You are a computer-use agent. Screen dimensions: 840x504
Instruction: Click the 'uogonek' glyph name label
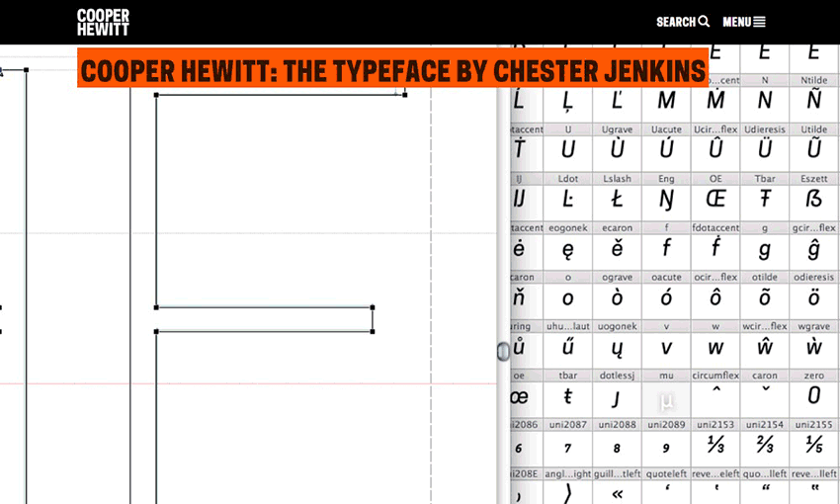(617, 326)
